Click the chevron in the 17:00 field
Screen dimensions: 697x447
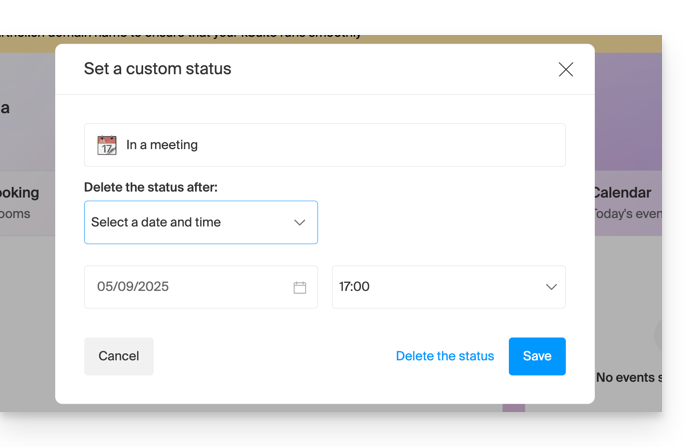pos(551,287)
